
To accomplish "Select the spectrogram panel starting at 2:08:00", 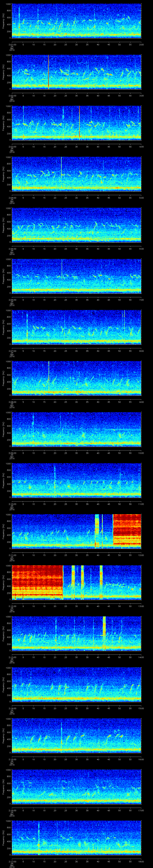I will [x=77, y=378].
